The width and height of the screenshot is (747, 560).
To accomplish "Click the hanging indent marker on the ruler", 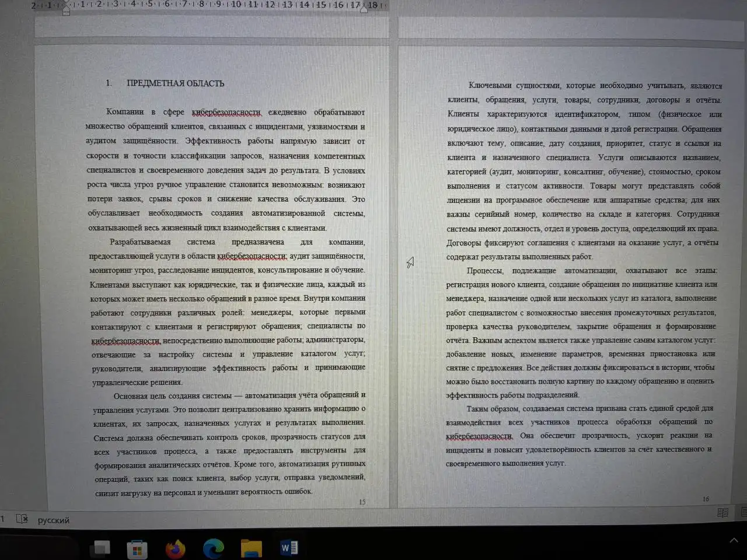I will click(x=65, y=8).
